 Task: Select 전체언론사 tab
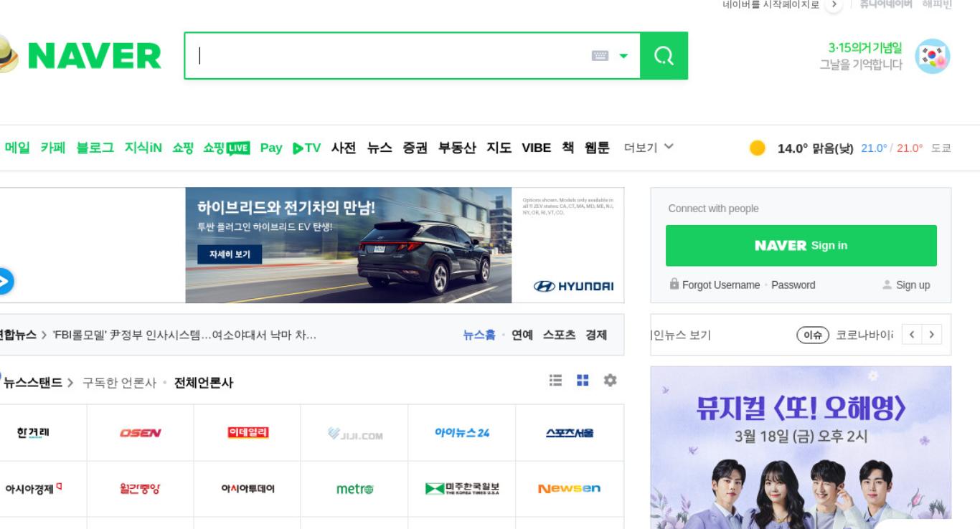[204, 383]
